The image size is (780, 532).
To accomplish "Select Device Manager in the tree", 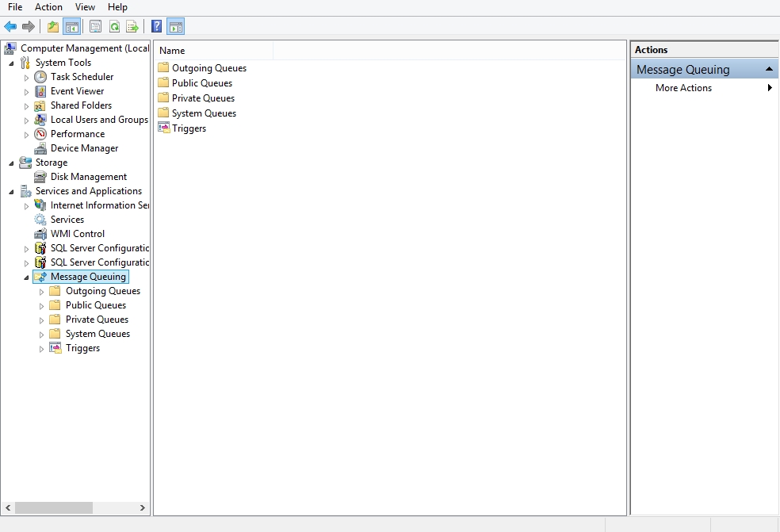I will (x=84, y=148).
